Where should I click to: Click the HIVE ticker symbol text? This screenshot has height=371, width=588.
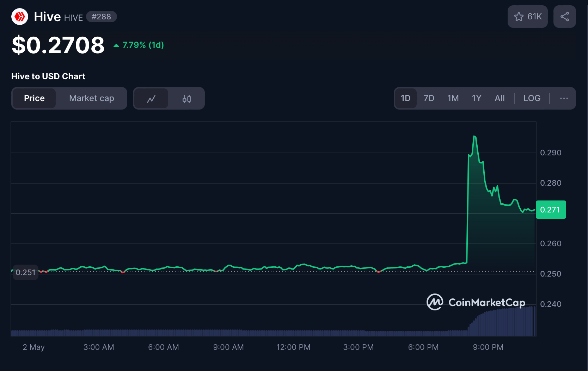pyautogui.click(x=73, y=18)
